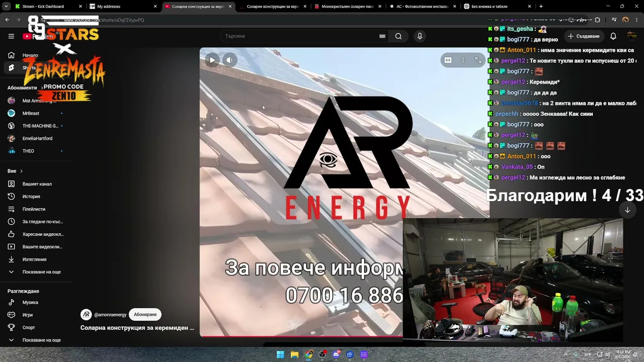
Task: Expand the Вие section chevron
Action: [x=21, y=171]
